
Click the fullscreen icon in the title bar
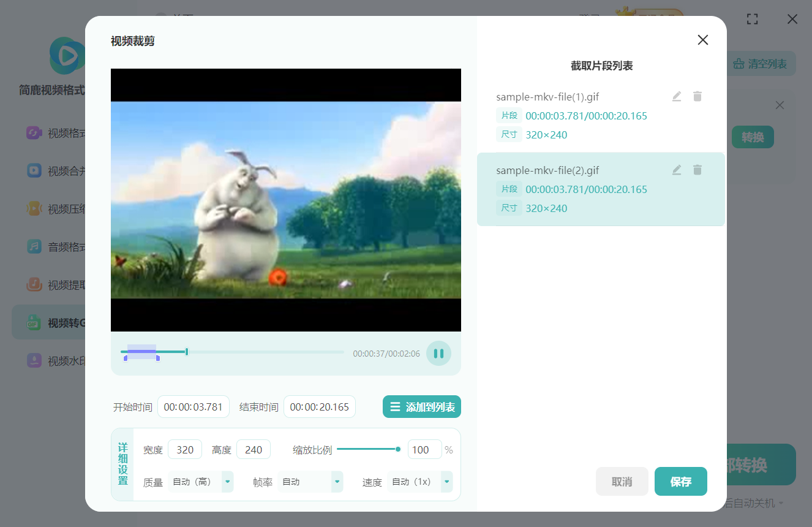752,19
